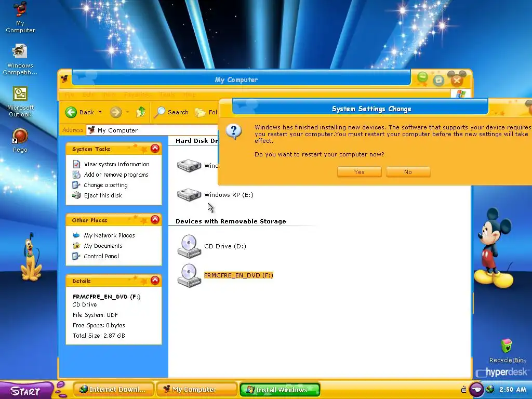The height and width of the screenshot is (399, 532).
Task: Launch Microsoft Outlook from desktop
Action: point(20,102)
